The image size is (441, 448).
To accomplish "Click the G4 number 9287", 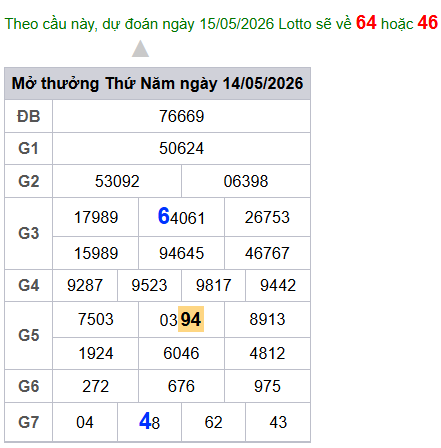I will tap(85, 285).
